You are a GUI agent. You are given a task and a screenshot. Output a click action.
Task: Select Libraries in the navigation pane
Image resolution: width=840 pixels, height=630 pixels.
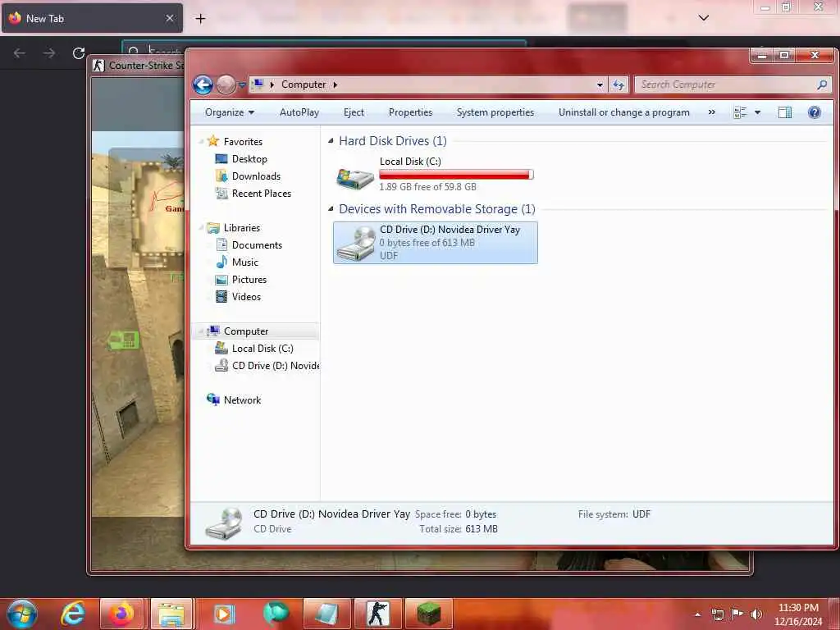242,228
